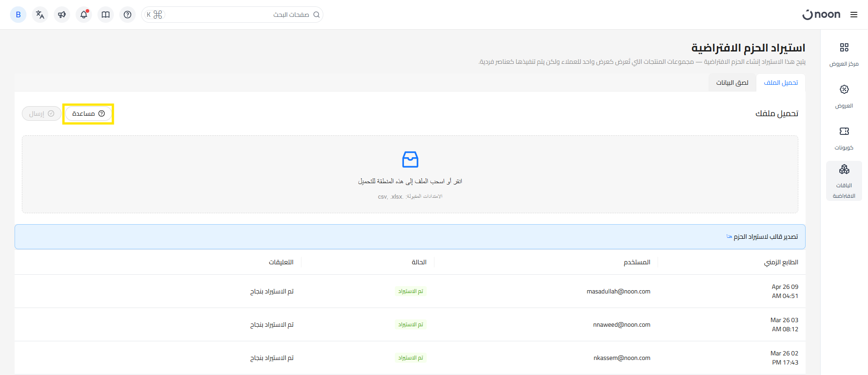Click the noon logo
The image size is (868, 375).
(x=821, y=15)
